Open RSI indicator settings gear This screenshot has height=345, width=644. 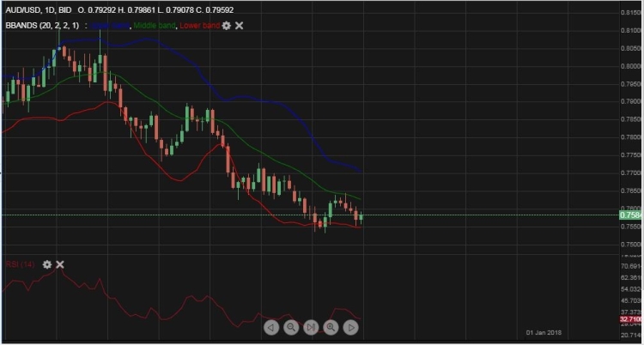point(47,264)
